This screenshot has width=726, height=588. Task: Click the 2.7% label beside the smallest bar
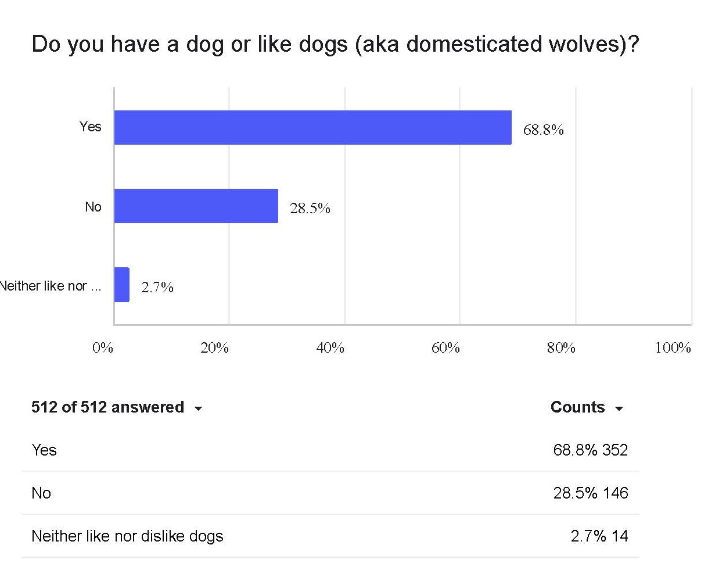(157, 287)
